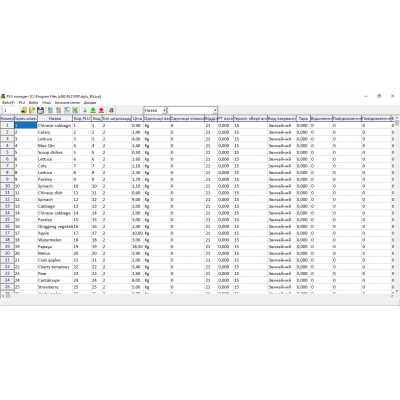Screen dimensions: 400x400
Task: Click the Ціна column header
Action: pos(137,118)
